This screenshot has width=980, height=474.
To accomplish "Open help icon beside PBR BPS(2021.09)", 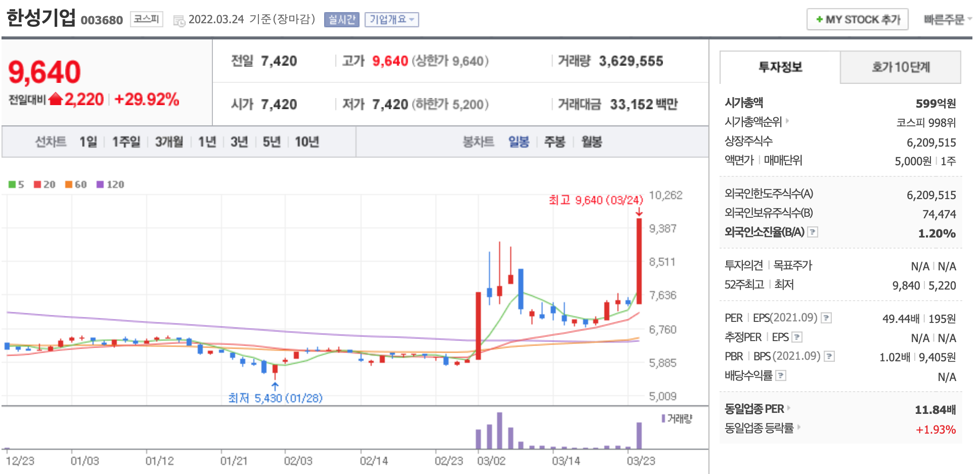I will click(x=829, y=356).
